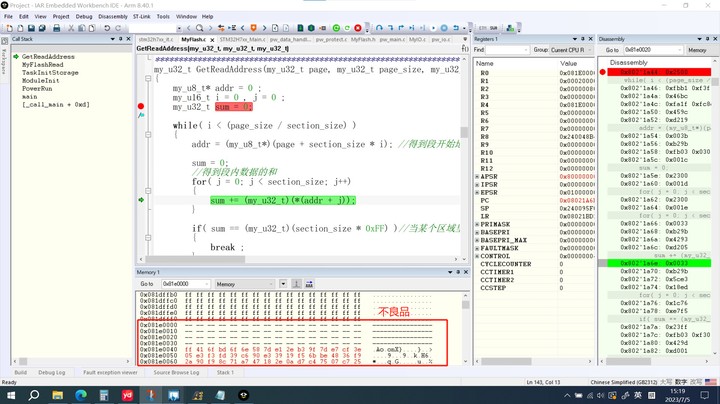Open the Call Stack panel menu arrow
The width and height of the screenshot is (720, 404).
tap(112, 39)
